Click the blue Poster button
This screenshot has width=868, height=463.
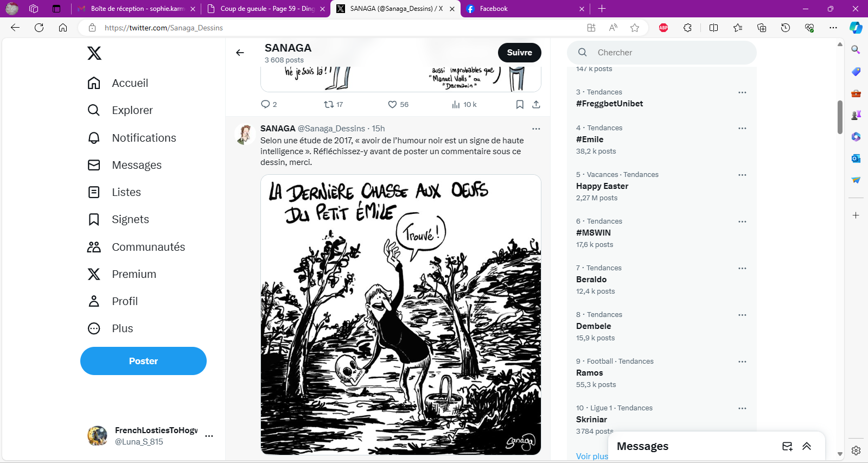coord(143,361)
